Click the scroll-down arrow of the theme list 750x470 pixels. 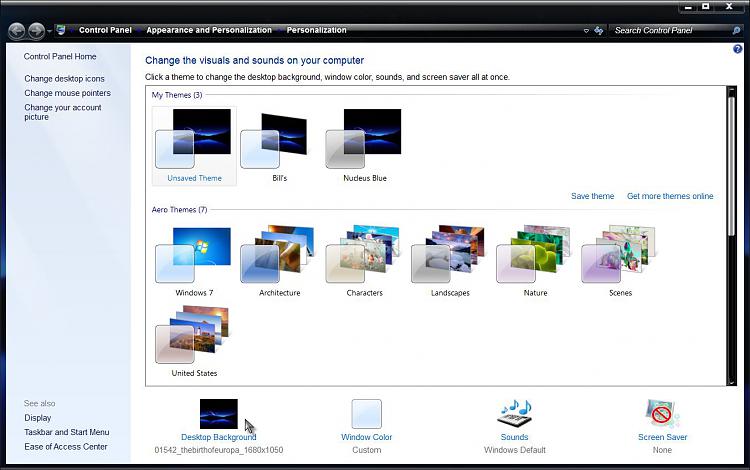coord(731,382)
